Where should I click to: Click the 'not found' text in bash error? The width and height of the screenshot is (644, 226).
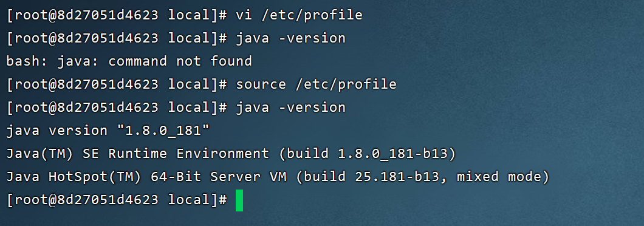214,61
